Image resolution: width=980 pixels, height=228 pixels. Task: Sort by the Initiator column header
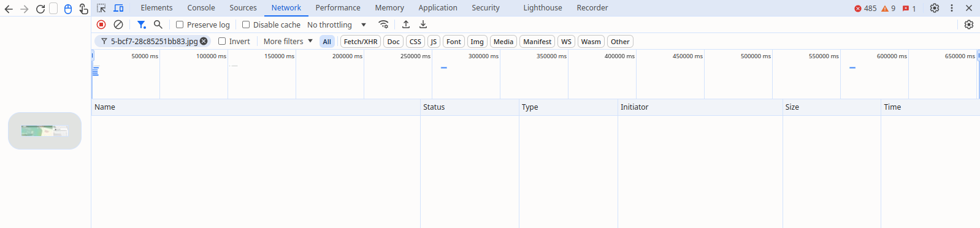click(700, 107)
